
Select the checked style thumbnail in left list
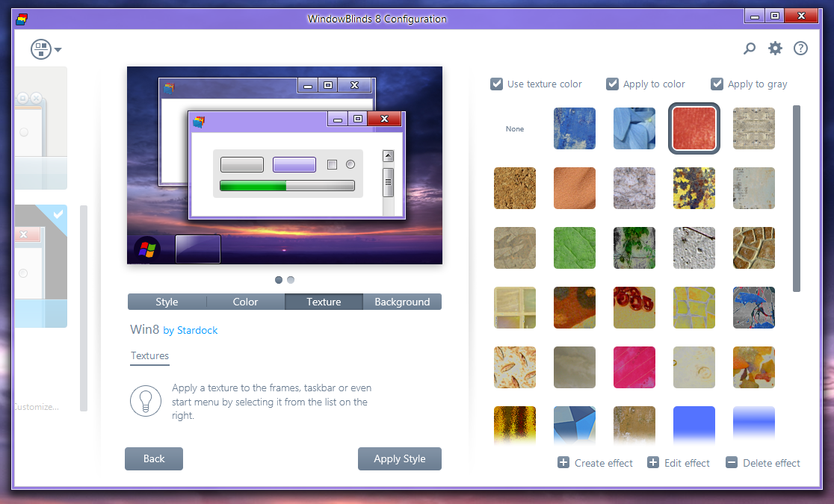[41, 266]
